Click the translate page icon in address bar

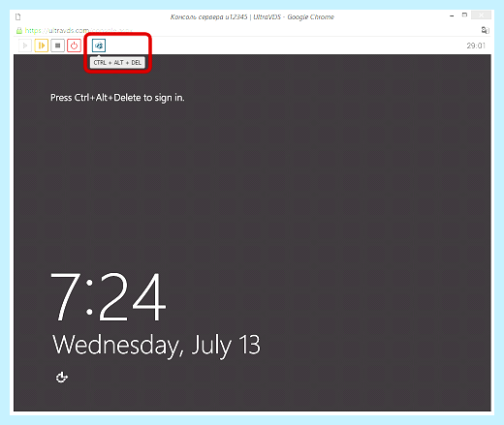pyautogui.click(x=485, y=30)
